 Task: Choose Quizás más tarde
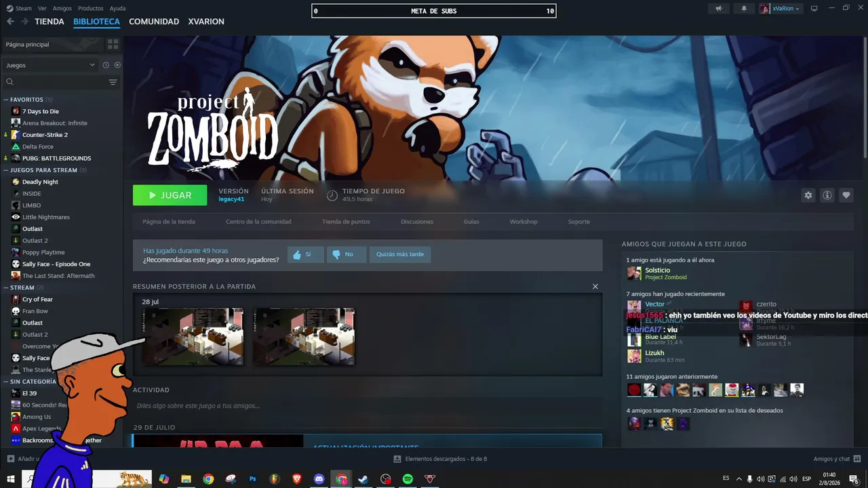[400, 254]
